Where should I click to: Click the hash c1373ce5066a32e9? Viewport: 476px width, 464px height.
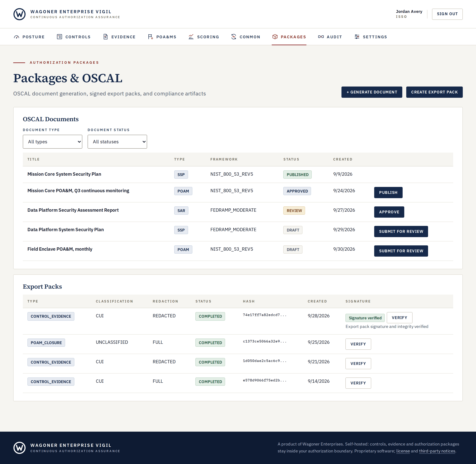click(x=264, y=341)
